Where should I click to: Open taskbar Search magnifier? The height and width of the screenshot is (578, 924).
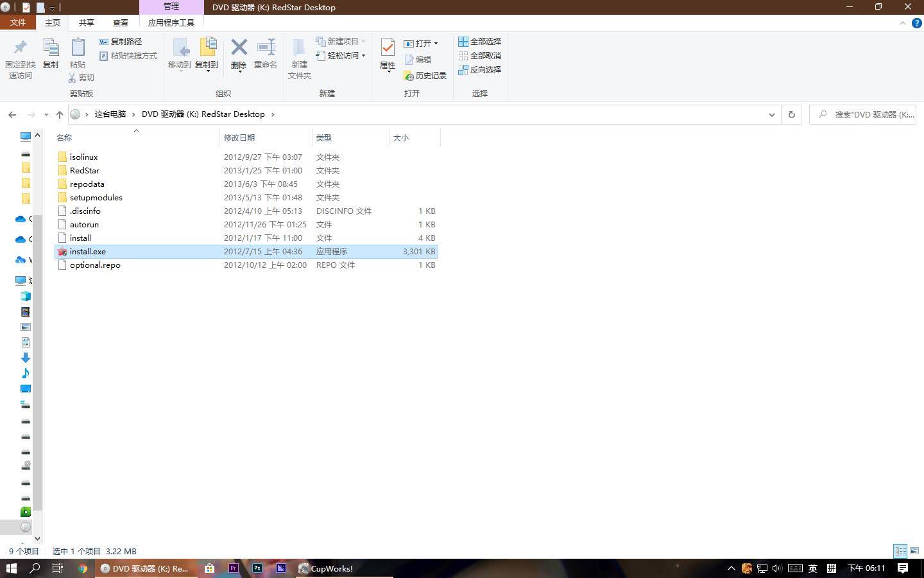35,568
